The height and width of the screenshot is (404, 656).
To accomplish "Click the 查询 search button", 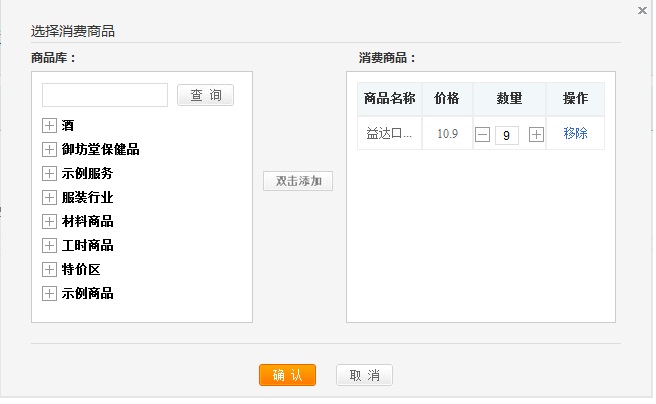I will coord(205,95).
